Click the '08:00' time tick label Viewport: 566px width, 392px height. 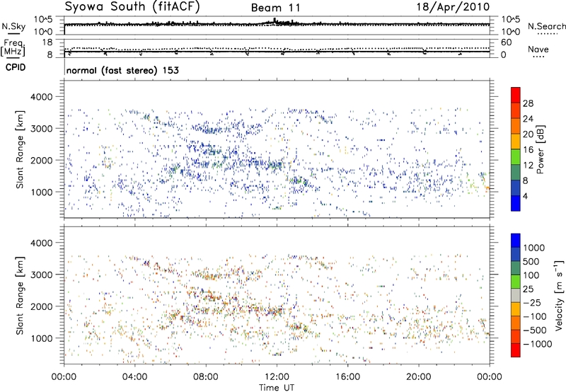click(206, 377)
